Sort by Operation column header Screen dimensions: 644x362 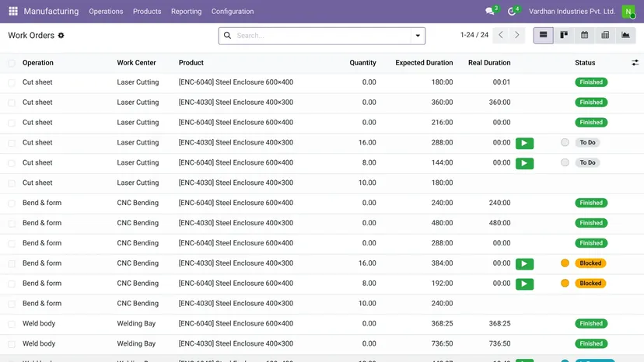click(x=38, y=63)
